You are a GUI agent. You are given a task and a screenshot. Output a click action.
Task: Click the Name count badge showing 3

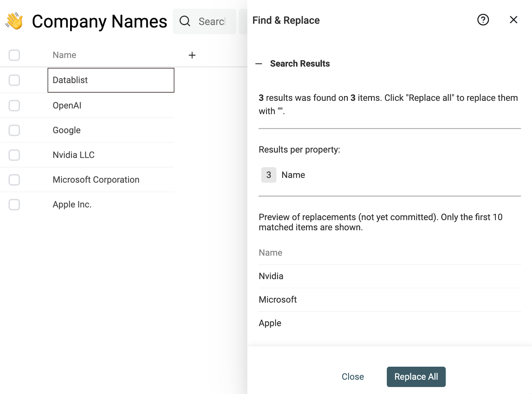pyautogui.click(x=268, y=175)
